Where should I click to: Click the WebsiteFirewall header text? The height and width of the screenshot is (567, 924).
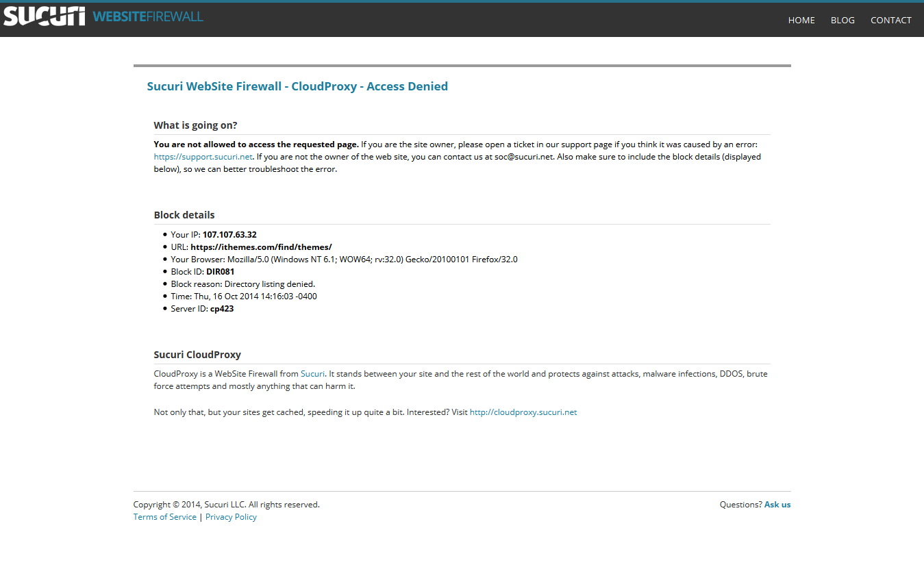[x=148, y=16]
